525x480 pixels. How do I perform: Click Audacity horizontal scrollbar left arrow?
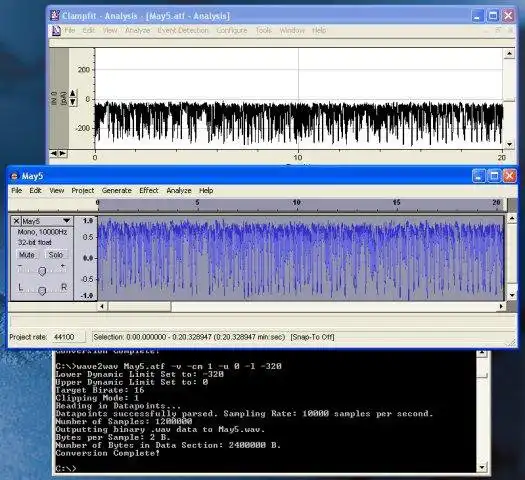(102, 306)
